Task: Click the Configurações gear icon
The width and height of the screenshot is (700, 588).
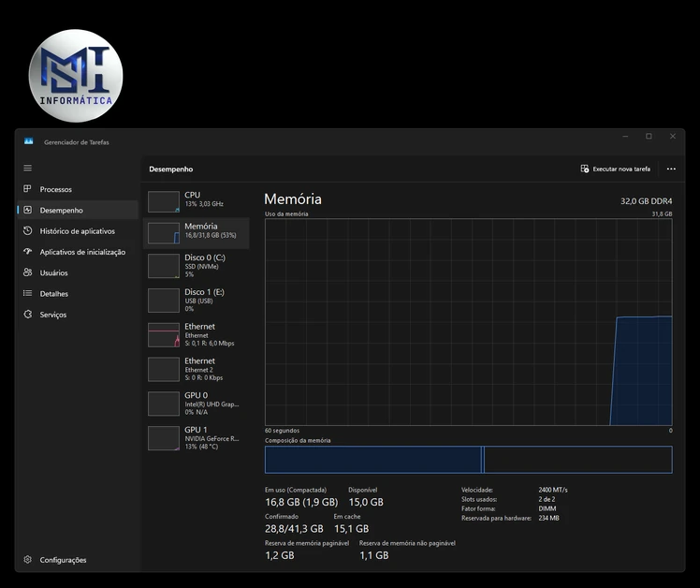Action: tap(28, 559)
